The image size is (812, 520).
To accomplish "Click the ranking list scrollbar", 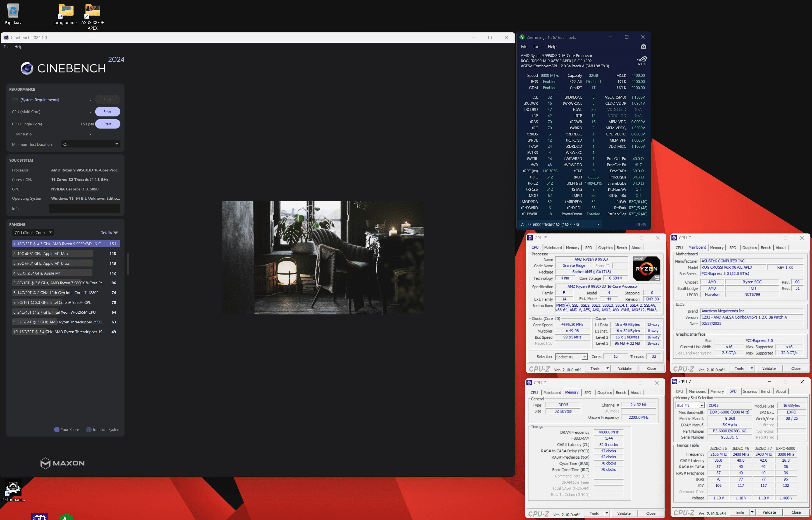I will pyautogui.click(x=128, y=264).
